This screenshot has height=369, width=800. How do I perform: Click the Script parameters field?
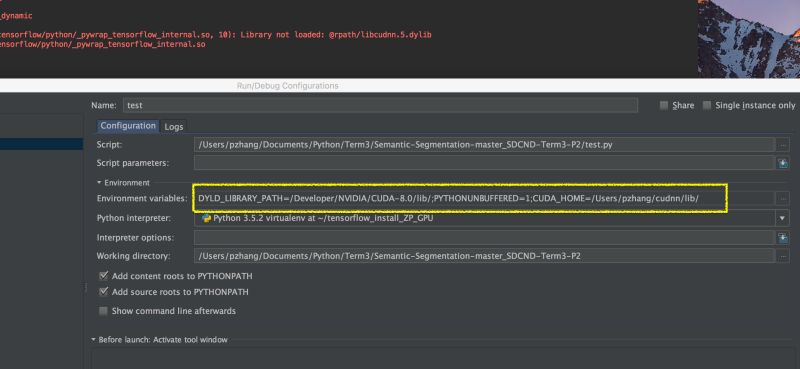(484, 163)
